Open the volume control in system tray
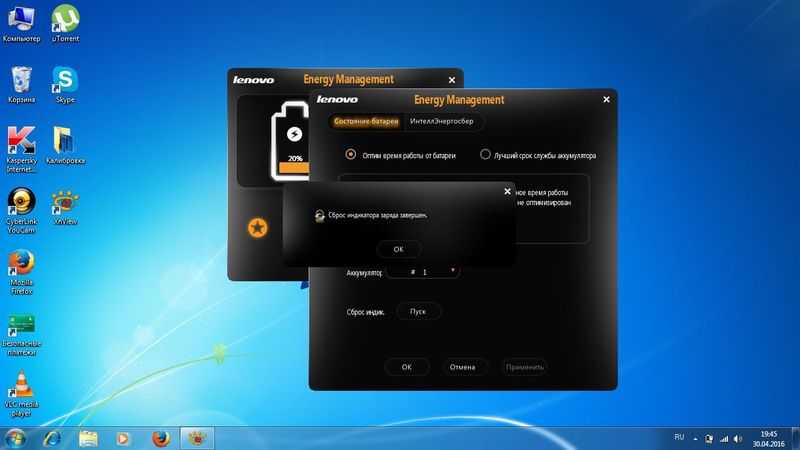800x450 pixels. (738, 439)
